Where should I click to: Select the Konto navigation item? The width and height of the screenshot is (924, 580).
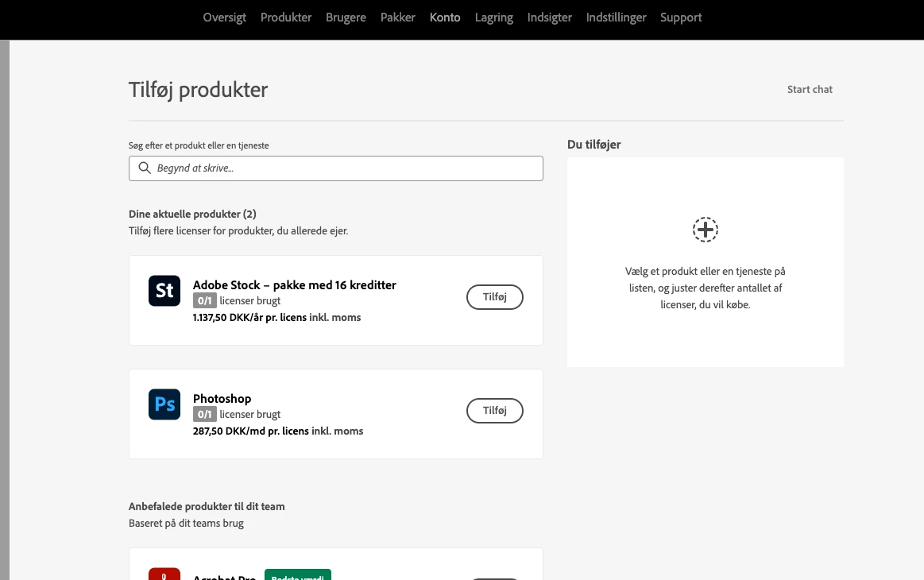point(445,17)
